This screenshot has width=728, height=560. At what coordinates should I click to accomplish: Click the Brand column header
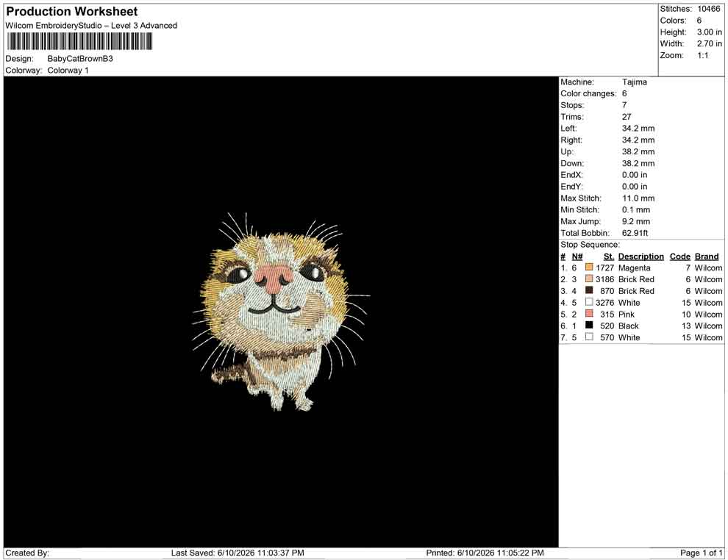[x=707, y=256]
